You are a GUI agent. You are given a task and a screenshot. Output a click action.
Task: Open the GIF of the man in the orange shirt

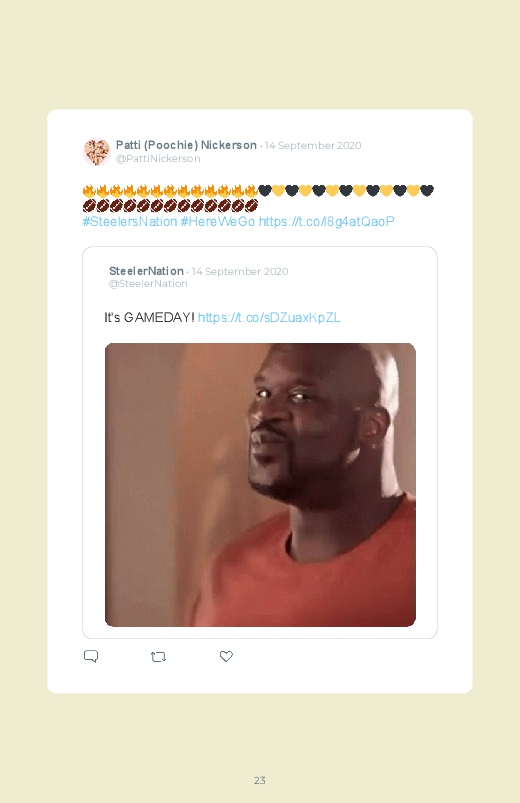click(260, 484)
